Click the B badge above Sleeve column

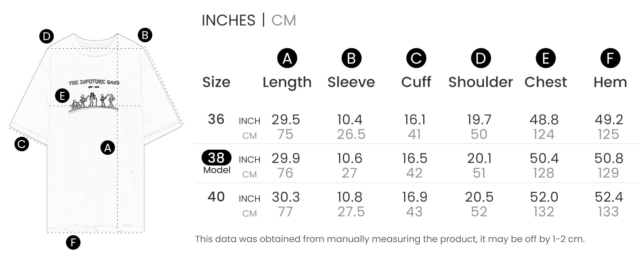[351, 58]
